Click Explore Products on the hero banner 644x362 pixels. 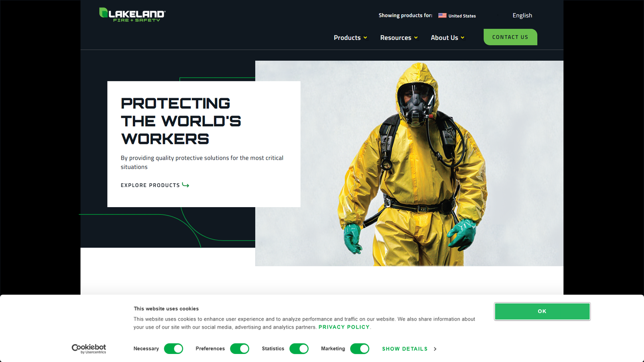tap(150, 185)
